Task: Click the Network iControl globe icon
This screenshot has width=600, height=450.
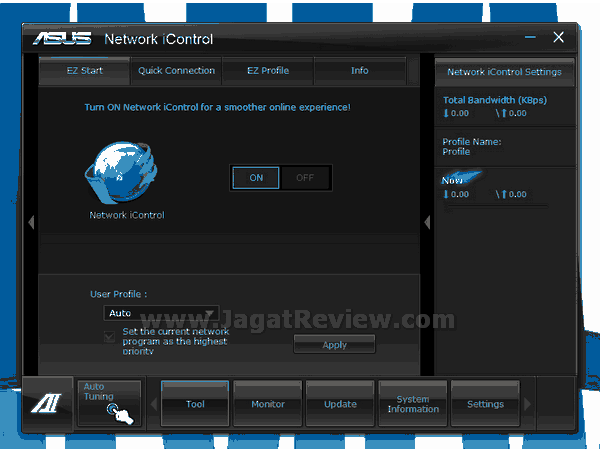Action: (121, 172)
